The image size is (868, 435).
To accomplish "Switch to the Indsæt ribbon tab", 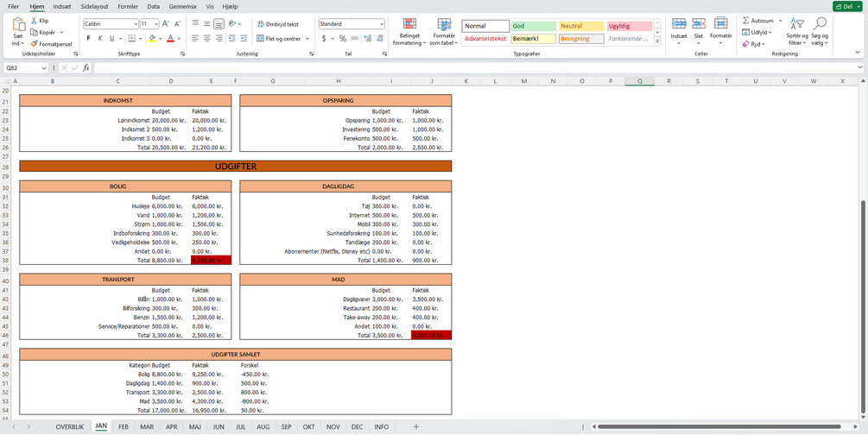I will 62,6.
